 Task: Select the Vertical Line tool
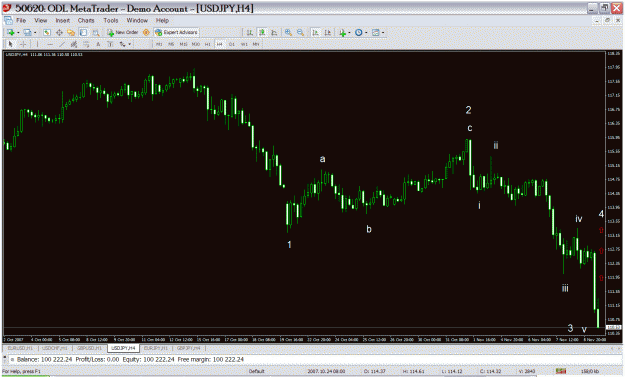[37, 44]
